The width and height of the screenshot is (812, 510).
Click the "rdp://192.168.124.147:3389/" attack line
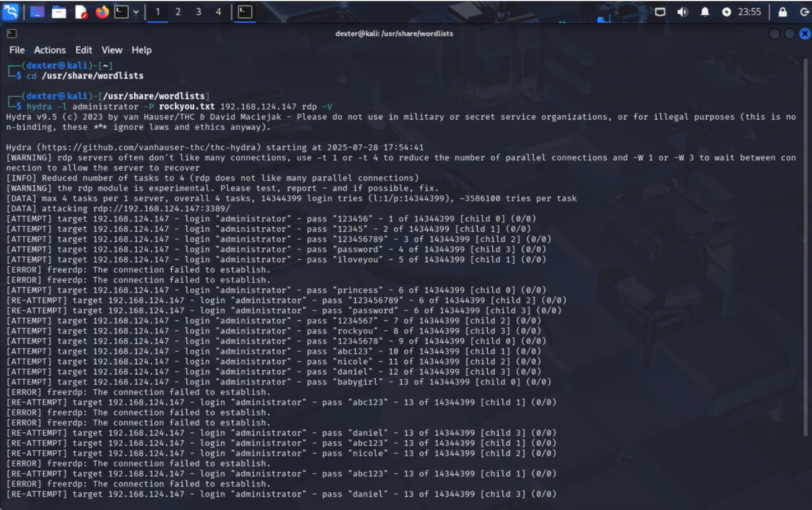tap(118, 209)
